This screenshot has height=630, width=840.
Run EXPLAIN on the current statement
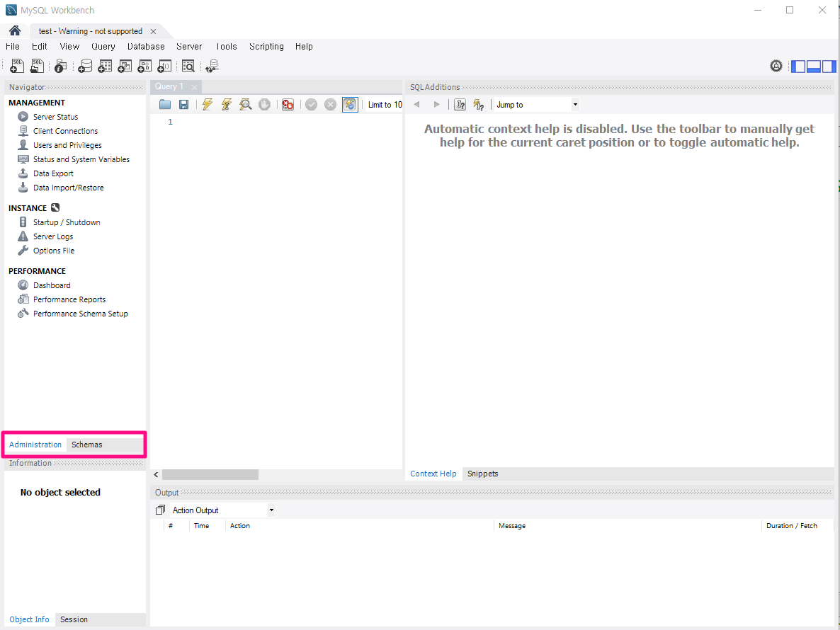tap(245, 104)
